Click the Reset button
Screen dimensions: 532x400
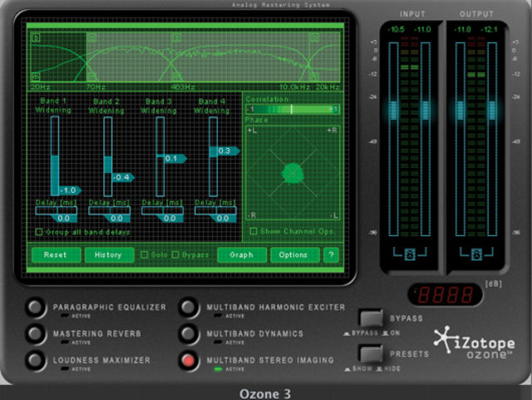(x=57, y=254)
